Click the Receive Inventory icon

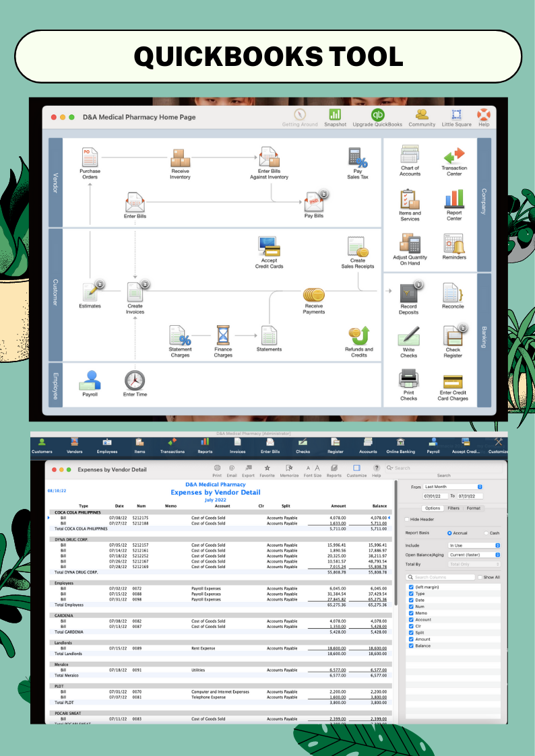[181, 158]
